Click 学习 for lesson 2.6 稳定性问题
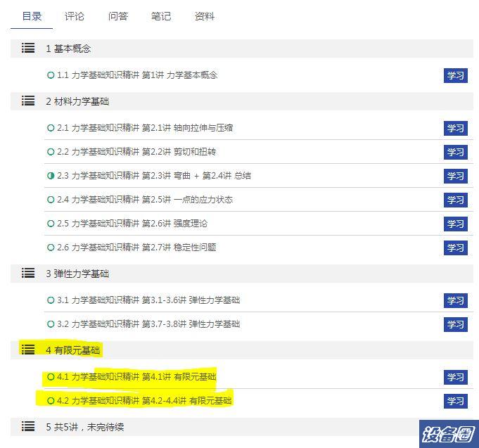479x448 pixels. [x=456, y=248]
